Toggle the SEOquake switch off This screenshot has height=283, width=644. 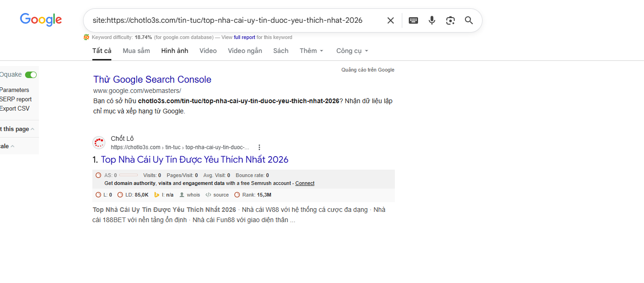(x=31, y=75)
